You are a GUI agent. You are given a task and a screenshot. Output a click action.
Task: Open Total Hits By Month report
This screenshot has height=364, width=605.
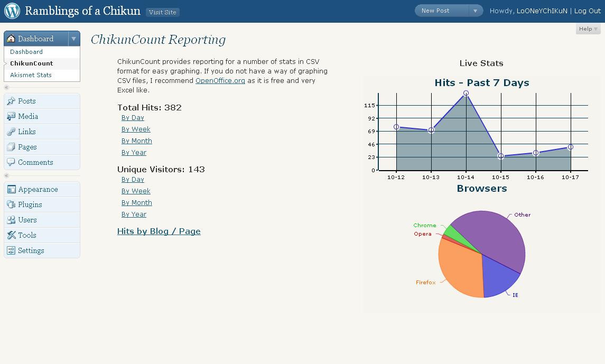pyautogui.click(x=137, y=141)
